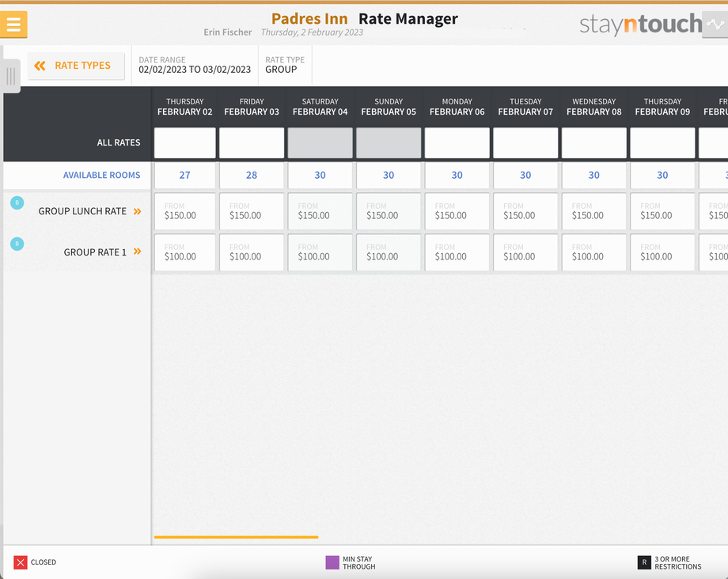Click the Friday February 03 column header
The height and width of the screenshot is (579, 728).
(252, 107)
